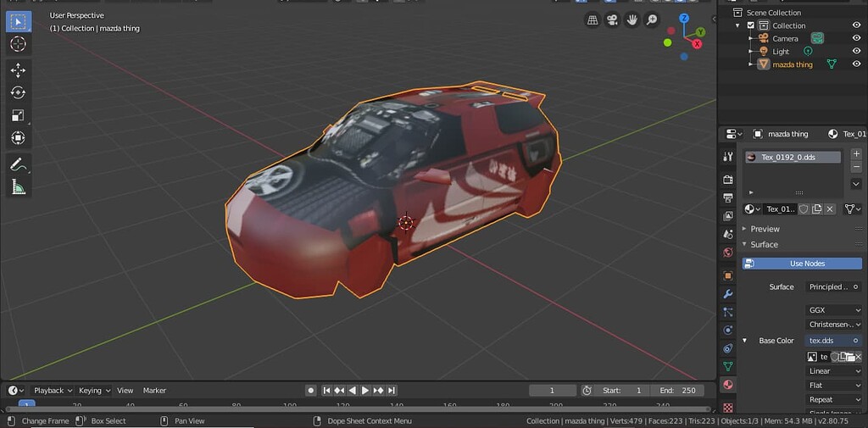Click the red X axis gizmo

(697, 44)
